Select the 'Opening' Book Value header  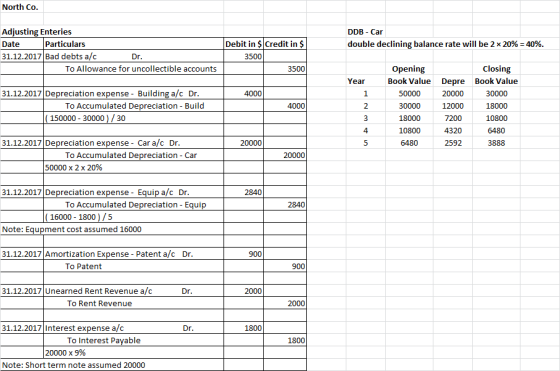click(409, 69)
